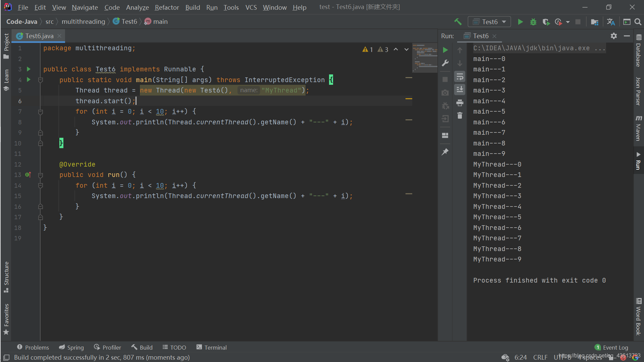Open the Problems tool window

[33, 347]
